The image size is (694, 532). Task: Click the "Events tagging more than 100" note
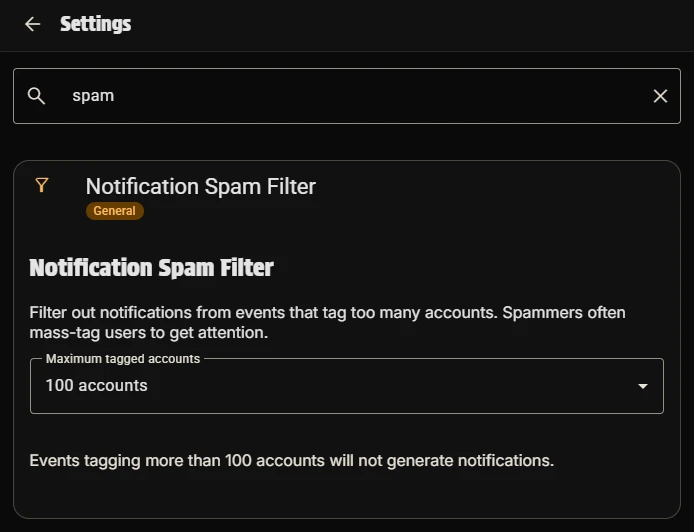point(291,461)
